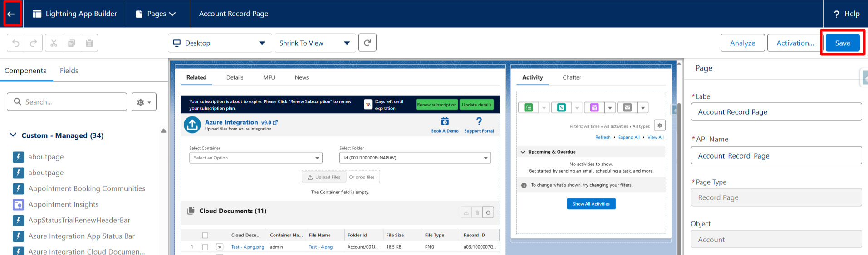Open the components list settings gear dropdown
This screenshot has height=255, width=868.
click(144, 102)
